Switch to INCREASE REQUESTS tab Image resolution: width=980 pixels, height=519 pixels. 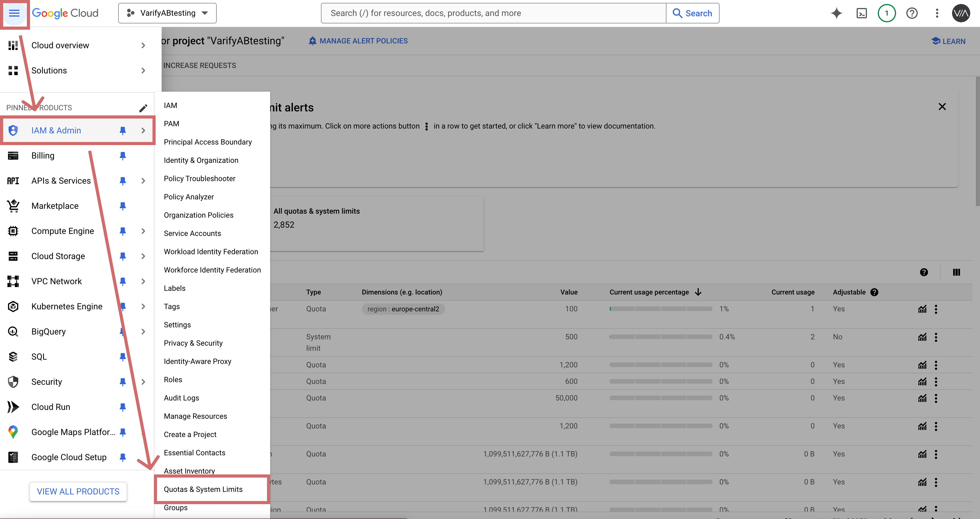tap(199, 65)
